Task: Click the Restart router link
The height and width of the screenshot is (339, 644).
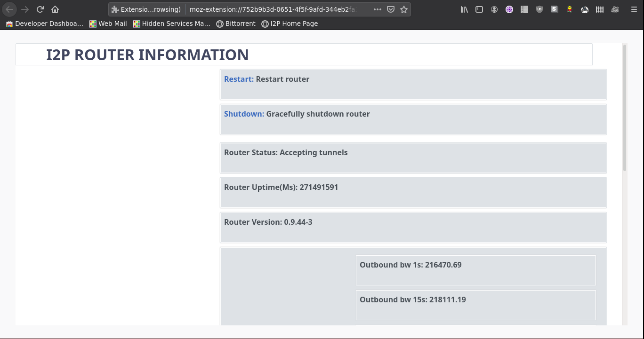Action: pyautogui.click(x=239, y=79)
